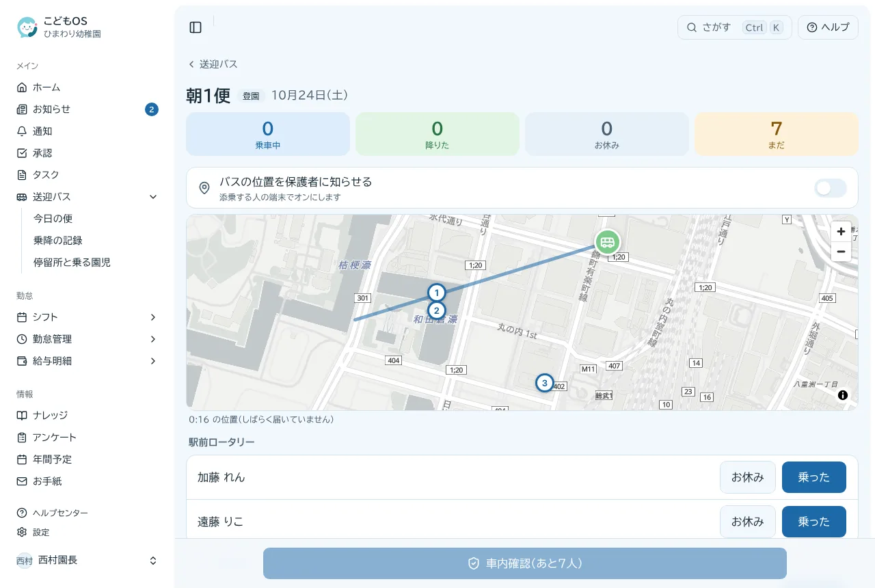Screen dimensions: 875x588
Task: Mark 遠藤 りこ as 乗った
Action: (x=813, y=522)
